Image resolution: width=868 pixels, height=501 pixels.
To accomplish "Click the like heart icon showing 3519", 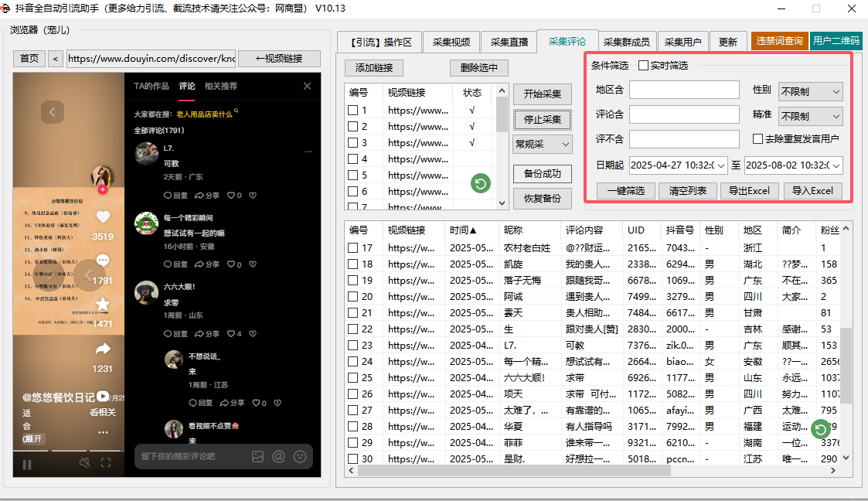I will click(103, 216).
